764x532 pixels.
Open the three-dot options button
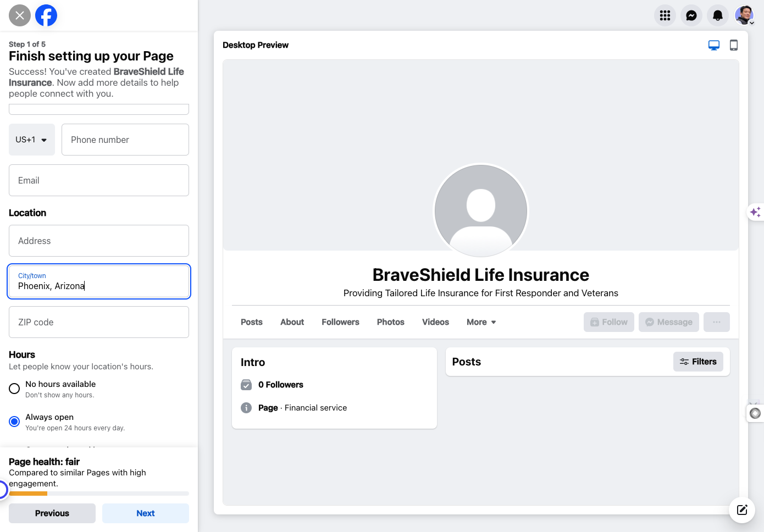click(717, 322)
